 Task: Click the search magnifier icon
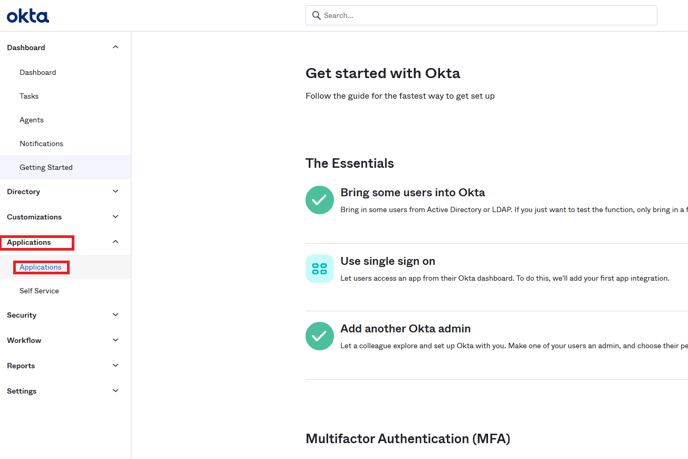317,16
